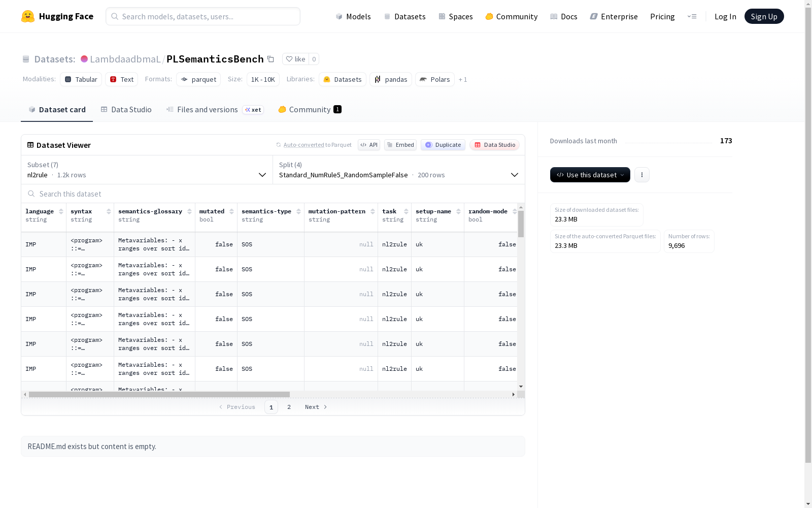The image size is (812, 508).
Task: Open the Community nav item
Action: [x=512, y=16]
